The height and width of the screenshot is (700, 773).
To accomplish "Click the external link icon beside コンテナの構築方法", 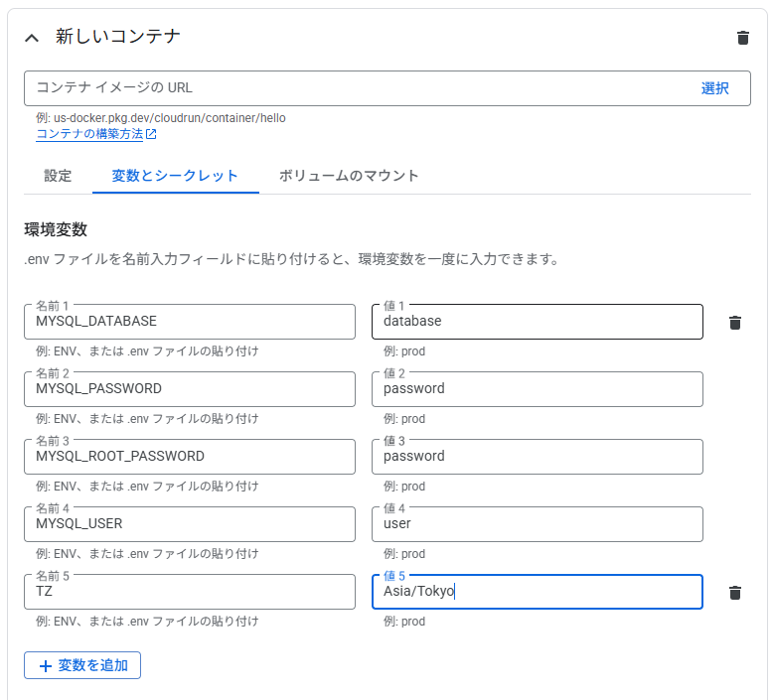I will [151, 134].
